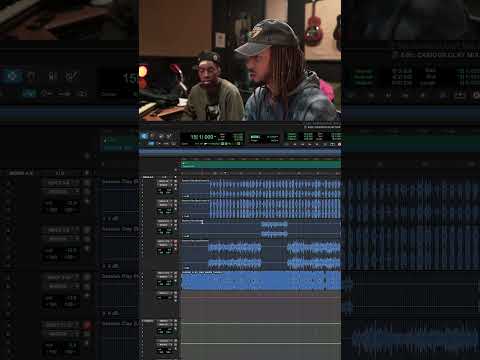Click the blue universe overview bar above the tracks
Screen dimensions: 480x360
(240, 152)
